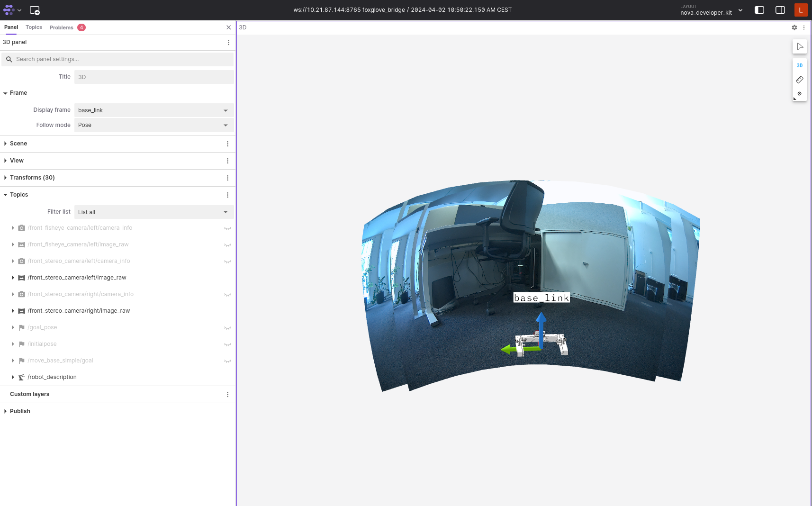Expand the /robot_description topic entry
The height and width of the screenshot is (506, 812).
(12, 377)
